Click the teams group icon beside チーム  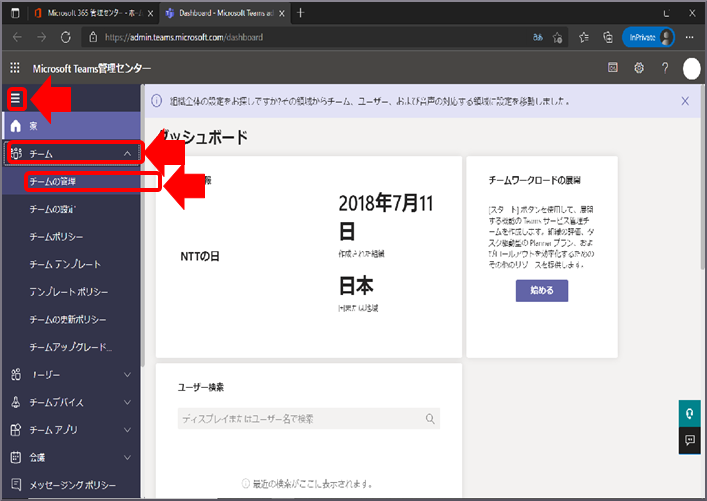16,153
